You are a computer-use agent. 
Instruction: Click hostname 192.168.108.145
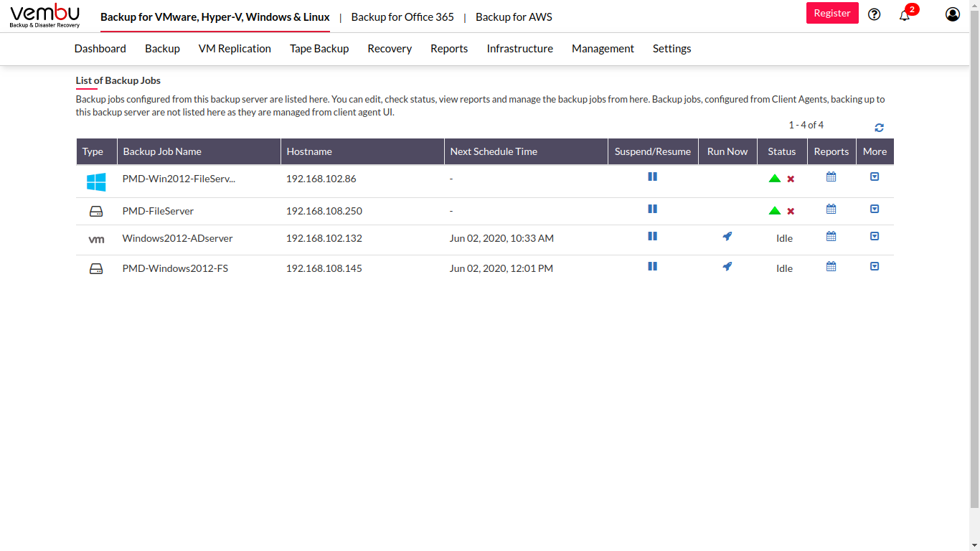[324, 268]
